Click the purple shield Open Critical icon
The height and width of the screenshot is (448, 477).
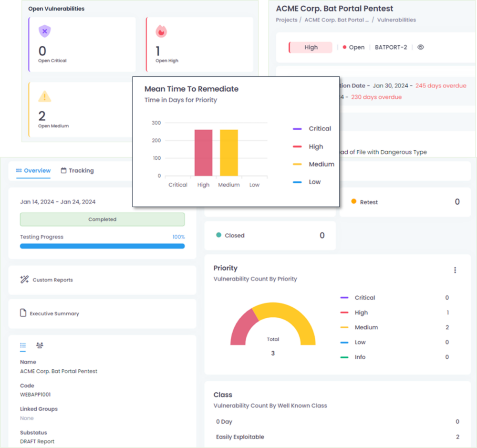(45, 31)
